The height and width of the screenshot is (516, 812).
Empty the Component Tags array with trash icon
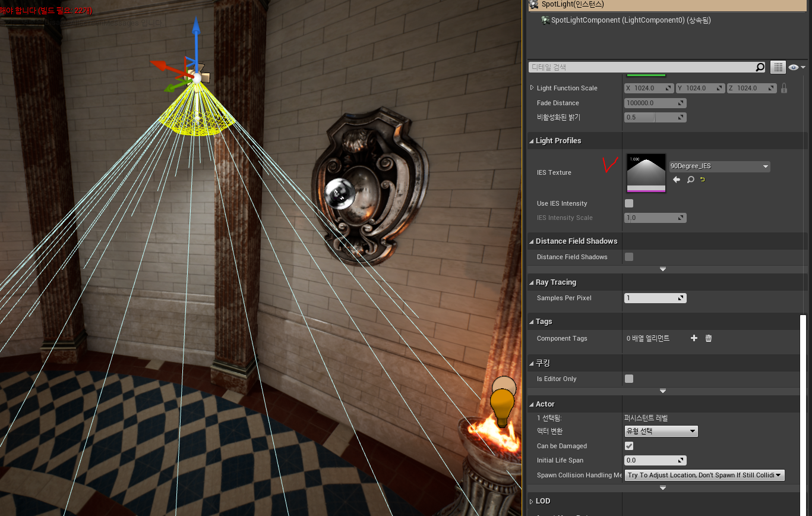coord(709,338)
